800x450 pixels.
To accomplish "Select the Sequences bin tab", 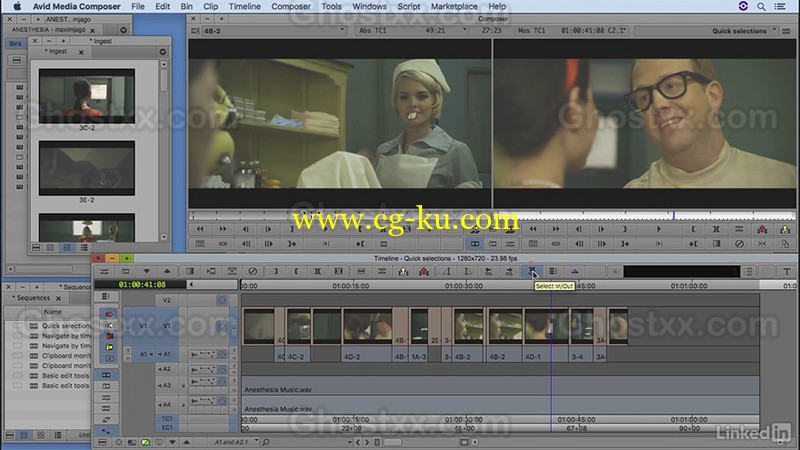I will pyautogui.click(x=33, y=297).
